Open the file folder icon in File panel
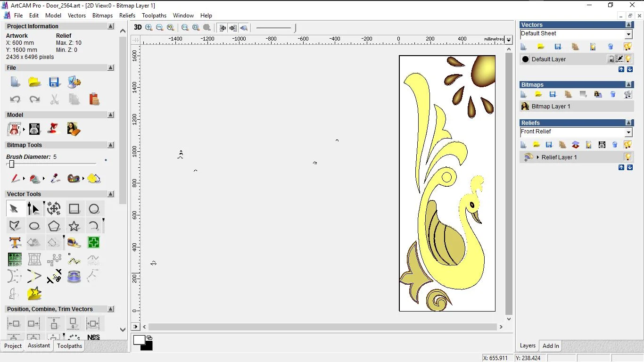This screenshot has height=362, width=644. (x=34, y=82)
